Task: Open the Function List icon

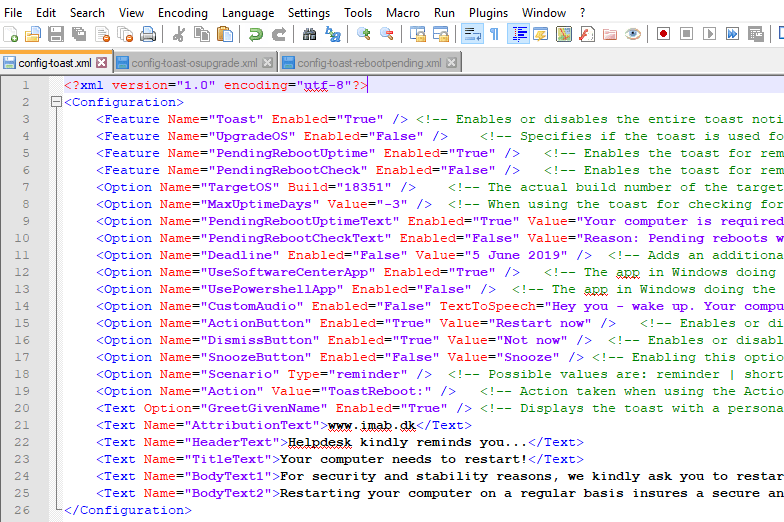Action: click(586, 34)
